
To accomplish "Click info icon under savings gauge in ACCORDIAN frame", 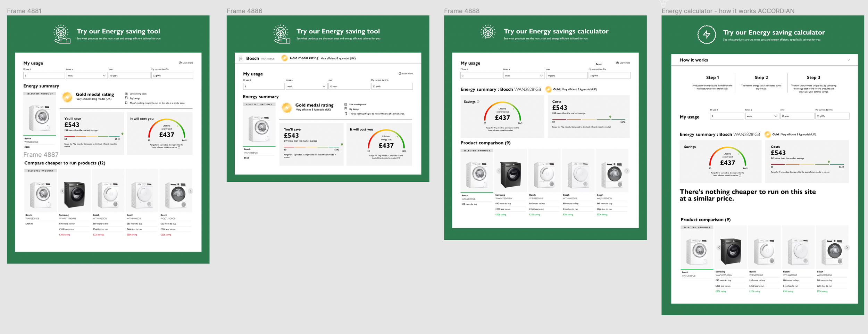I will [740, 176].
